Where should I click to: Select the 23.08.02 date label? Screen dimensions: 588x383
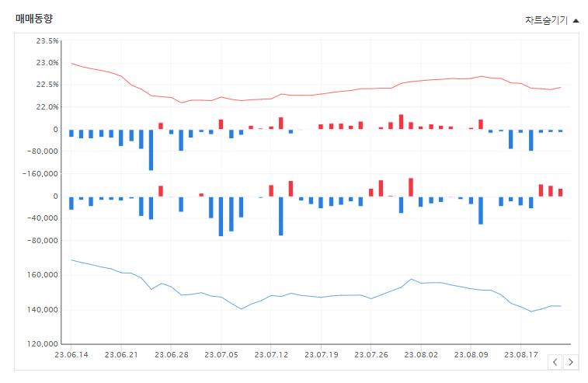421,354
